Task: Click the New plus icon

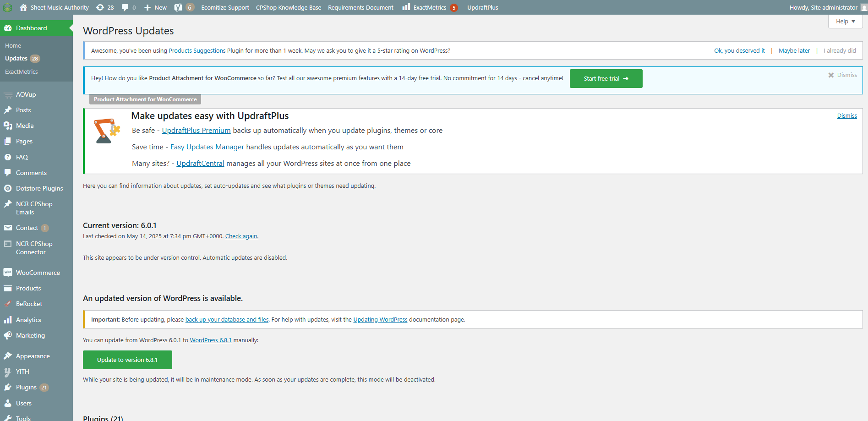Action: pyautogui.click(x=147, y=7)
